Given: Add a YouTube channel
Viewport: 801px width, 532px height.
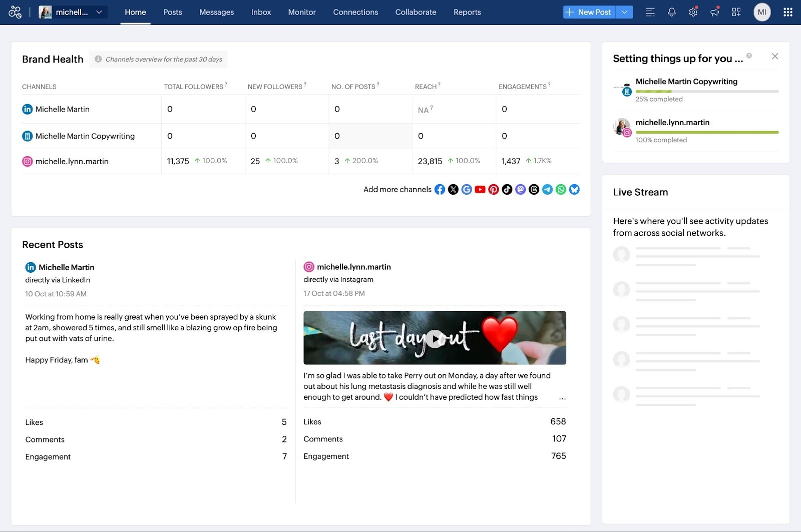Looking at the screenshot, I should point(480,190).
